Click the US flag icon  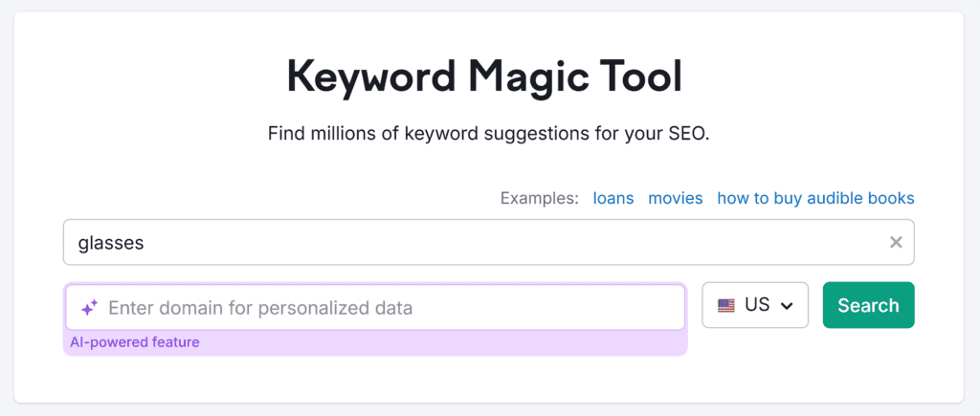[x=727, y=306]
